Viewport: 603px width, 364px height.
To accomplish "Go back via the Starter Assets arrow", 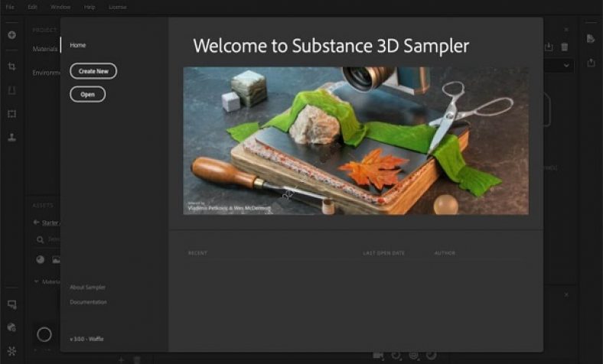I will click(37, 223).
